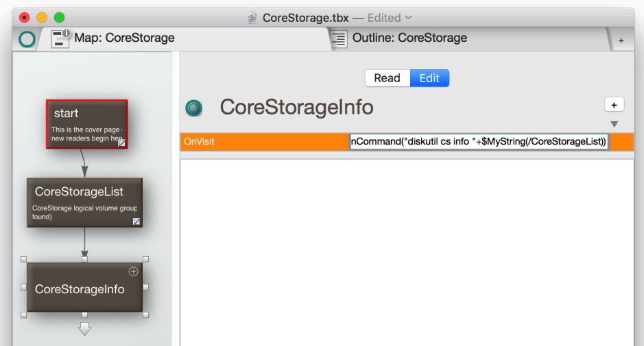Click the text icon on the start note

(x=121, y=143)
